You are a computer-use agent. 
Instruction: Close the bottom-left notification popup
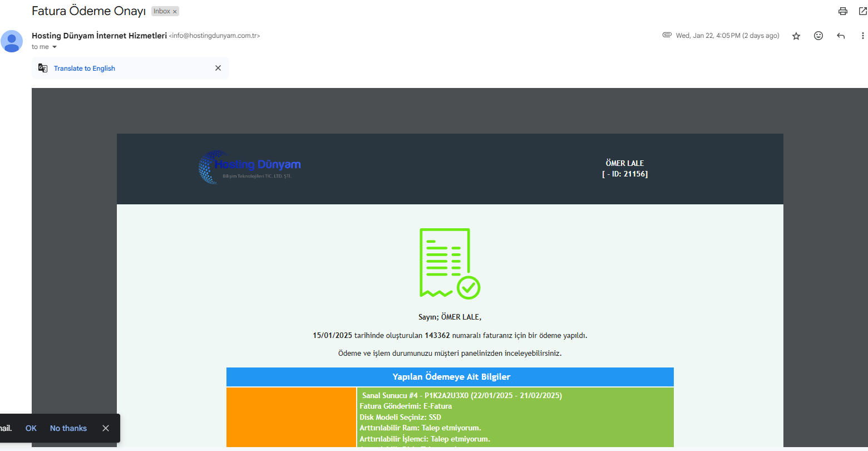pyautogui.click(x=106, y=428)
